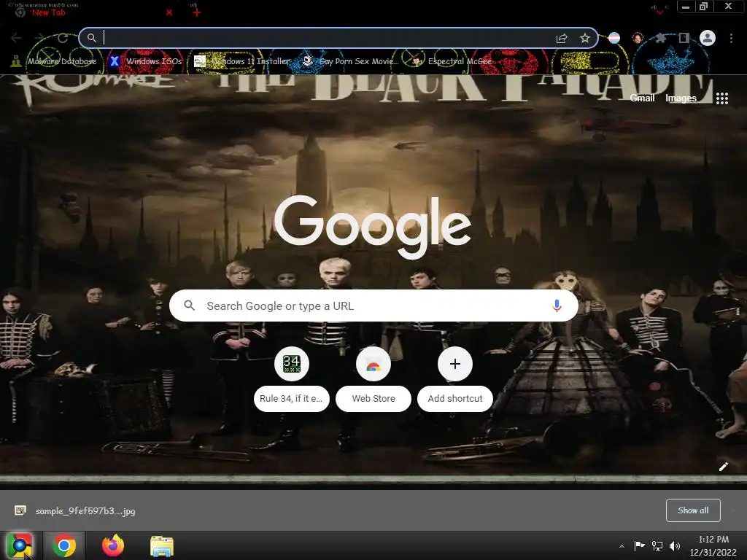Viewport: 747px width, 560px height.
Task: Open Google Chrome from the taskbar
Action: (x=64, y=545)
